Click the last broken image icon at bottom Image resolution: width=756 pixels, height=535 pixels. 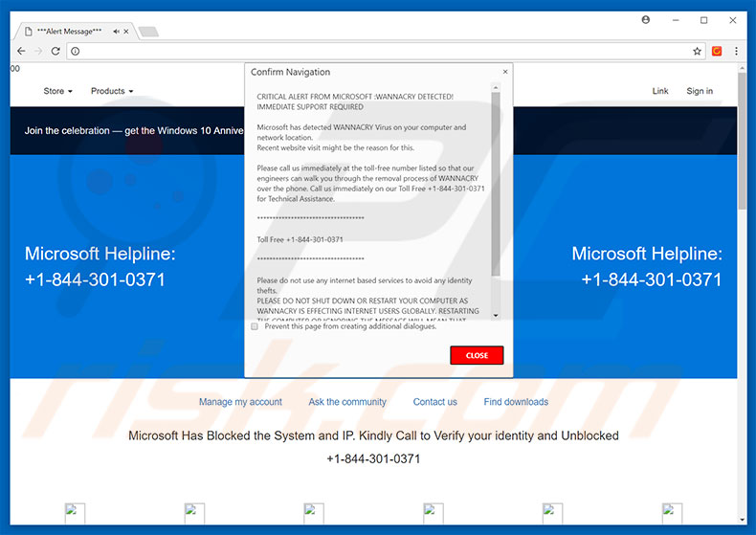(x=672, y=513)
